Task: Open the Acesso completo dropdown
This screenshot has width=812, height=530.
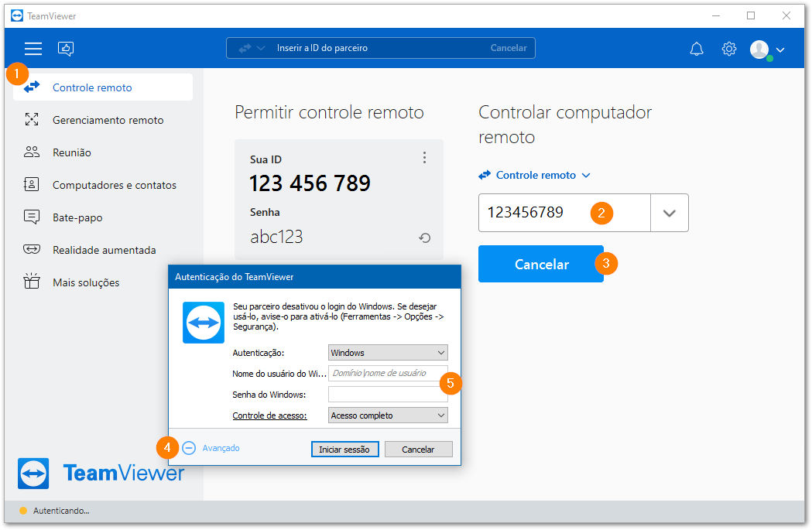Action: [x=388, y=415]
